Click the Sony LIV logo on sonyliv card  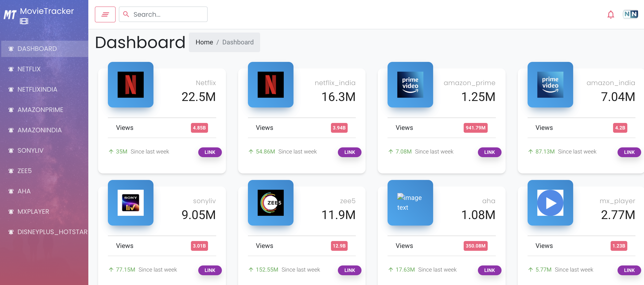130,203
